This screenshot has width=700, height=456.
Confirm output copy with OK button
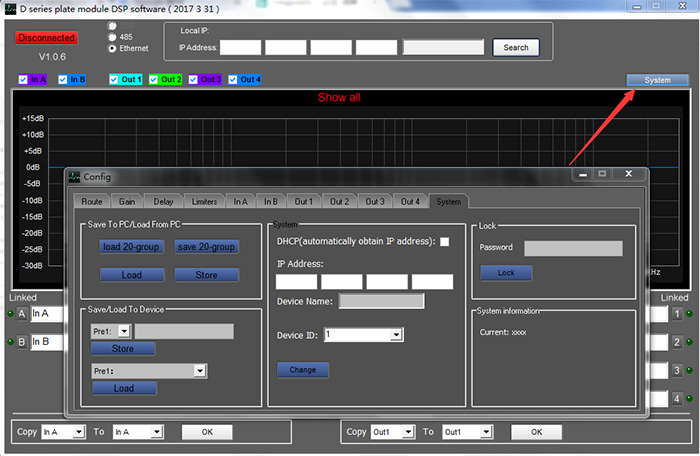click(x=537, y=432)
